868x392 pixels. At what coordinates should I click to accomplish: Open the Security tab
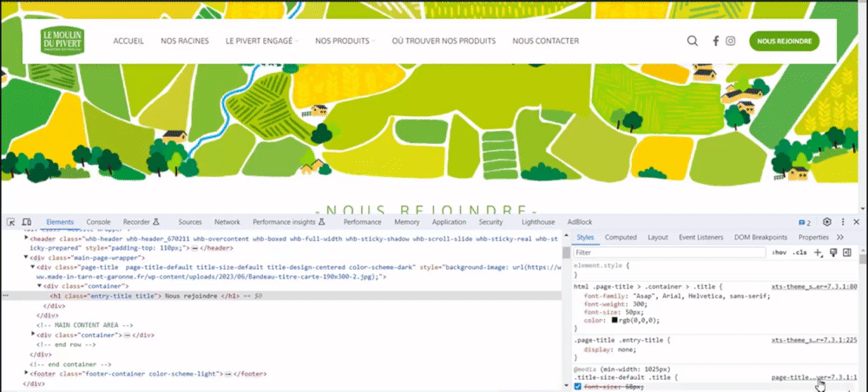(491, 222)
